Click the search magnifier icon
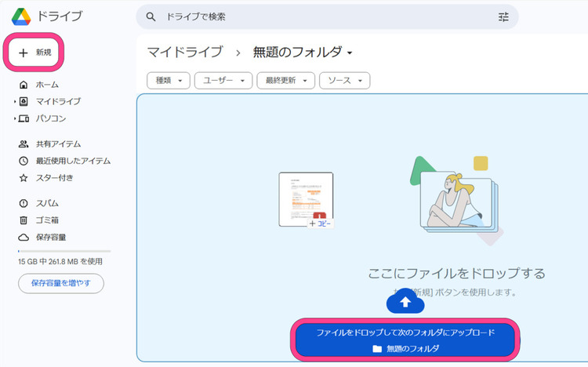The width and height of the screenshot is (588, 367). click(x=151, y=16)
